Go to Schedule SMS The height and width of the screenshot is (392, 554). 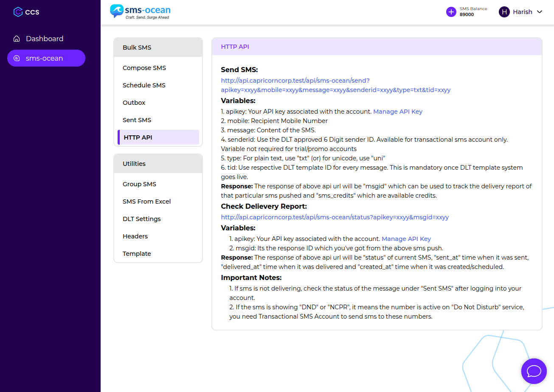144,85
